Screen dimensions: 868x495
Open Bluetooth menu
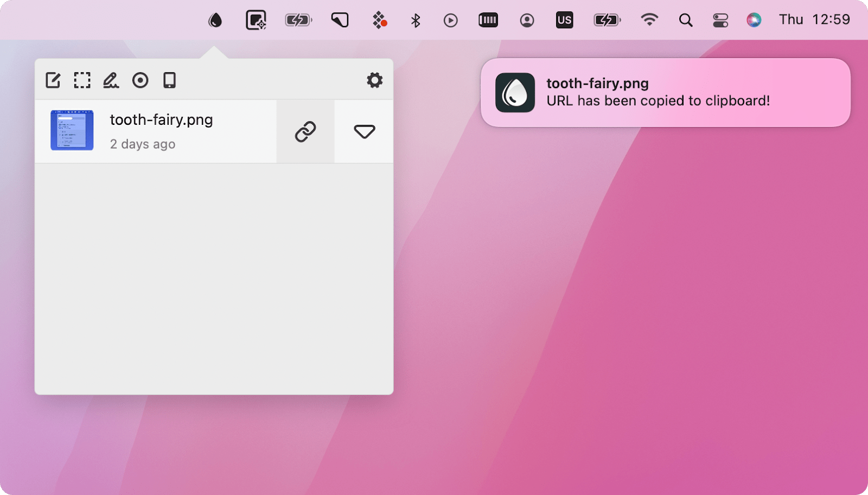tap(416, 21)
